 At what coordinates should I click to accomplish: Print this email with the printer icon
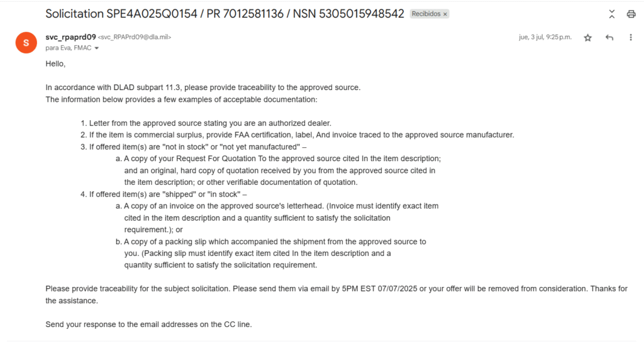click(x=631, y=14)
